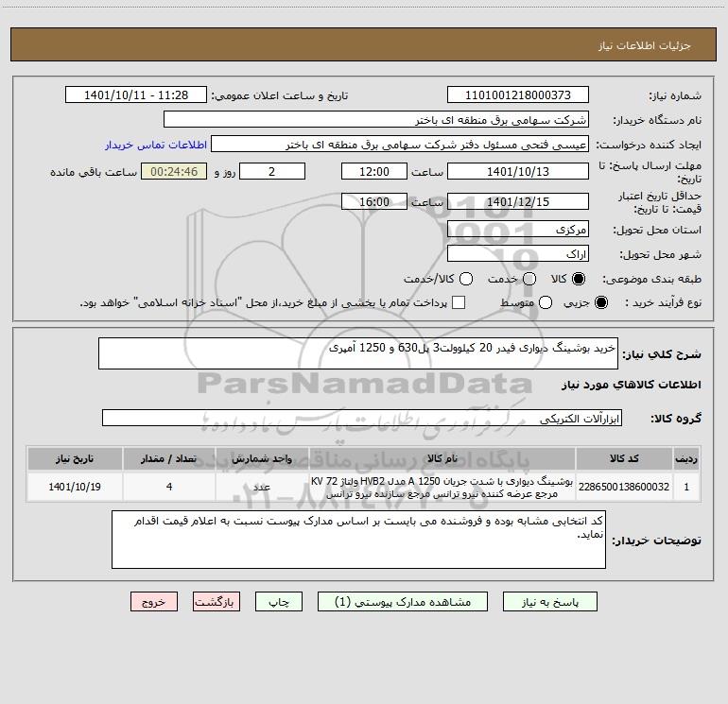728x704 pixels.
Task: Click the چاپ print button
Action: click(x=279, y=602)
